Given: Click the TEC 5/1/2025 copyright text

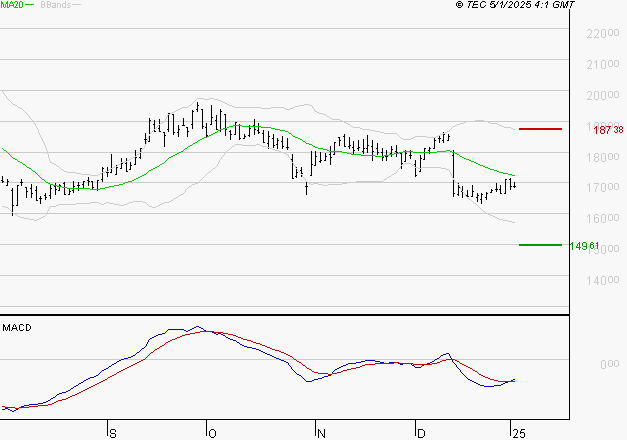Looking at the screenshot, I should click(515, 5).
